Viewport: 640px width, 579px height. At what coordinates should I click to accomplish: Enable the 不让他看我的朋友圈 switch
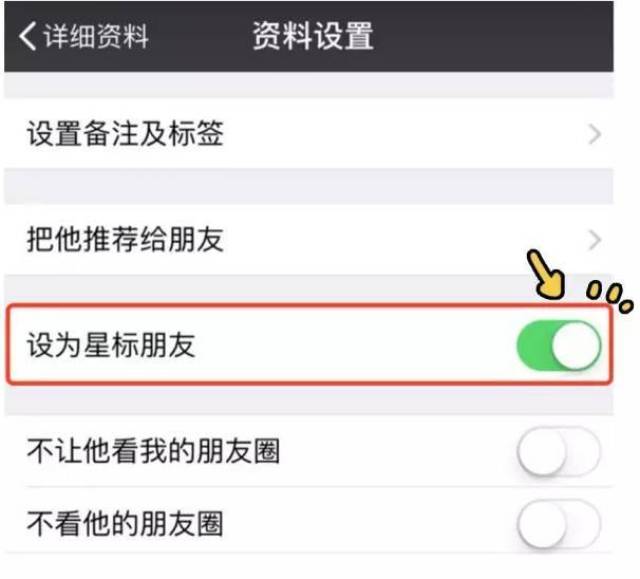pyautogui.click(x=558, y=451)
